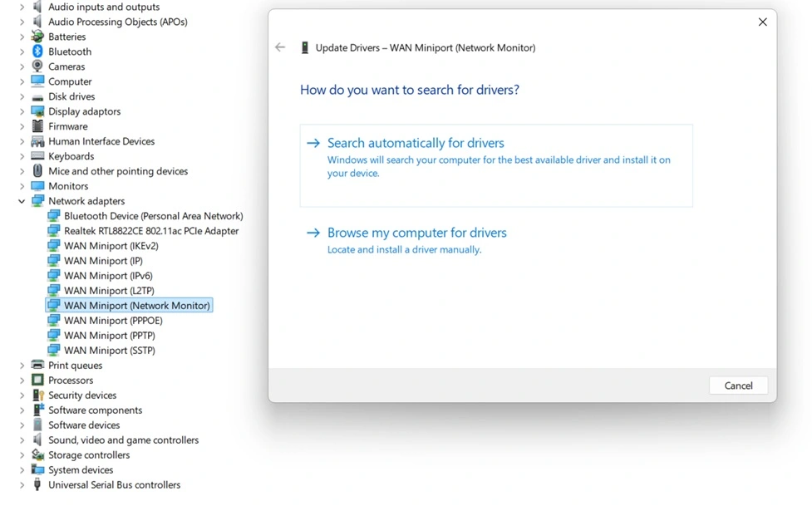Click the Storage controllers label
This screenshot has height=506, width=812.
[89, 454]
